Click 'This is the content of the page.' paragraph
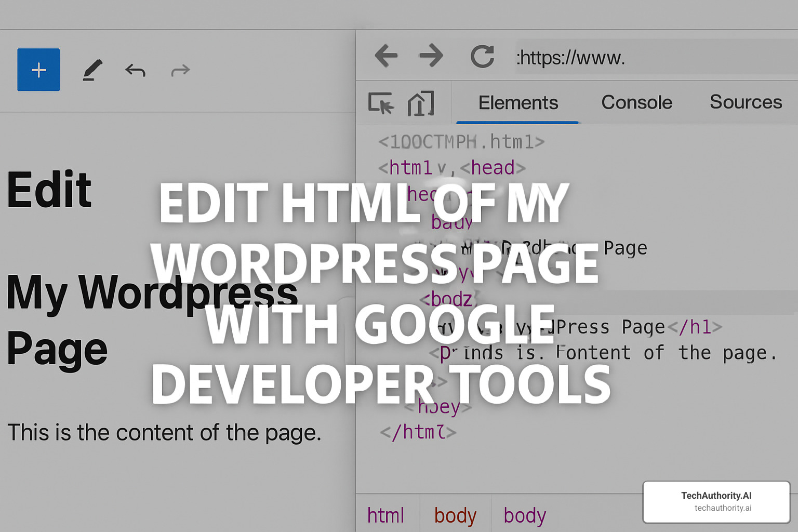The width and height of the screenshot is (798, 532). (x=164, y=432)
